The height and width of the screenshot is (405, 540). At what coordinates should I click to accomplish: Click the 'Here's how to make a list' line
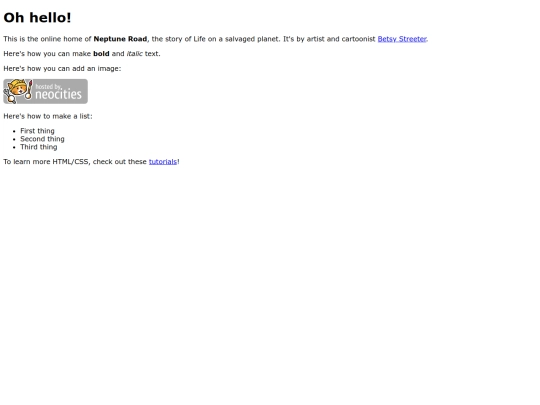point(48,116)
